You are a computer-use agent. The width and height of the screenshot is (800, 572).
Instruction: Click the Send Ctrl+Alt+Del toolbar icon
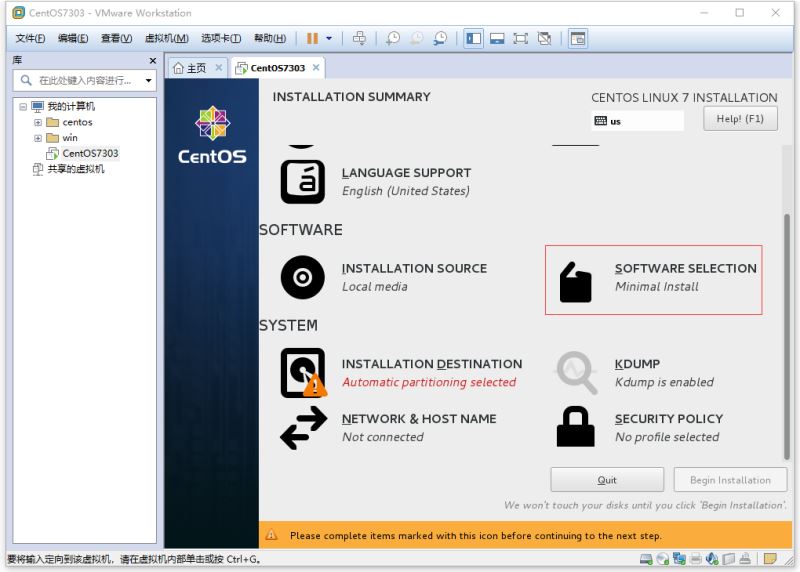pos(359,38)
